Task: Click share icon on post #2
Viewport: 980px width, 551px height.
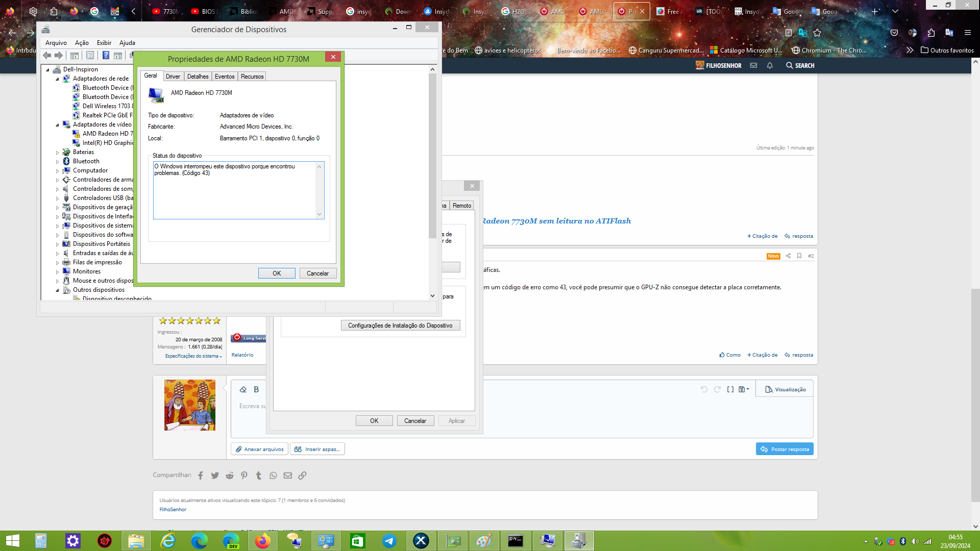Action: pos(788,256)
